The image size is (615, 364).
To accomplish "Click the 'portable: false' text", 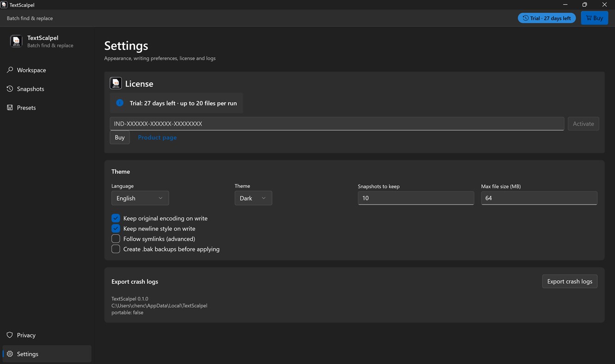I will tap(128, 313).
